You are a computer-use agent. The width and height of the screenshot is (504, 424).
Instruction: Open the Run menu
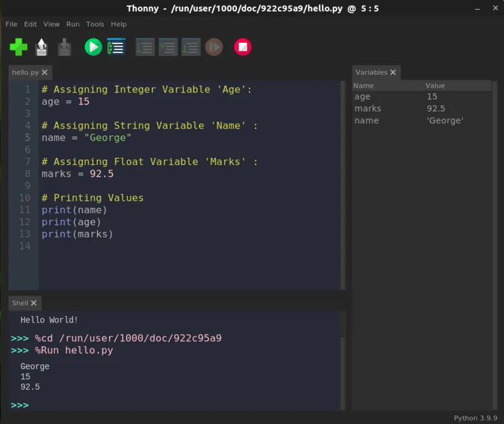(x=72, y=24)
